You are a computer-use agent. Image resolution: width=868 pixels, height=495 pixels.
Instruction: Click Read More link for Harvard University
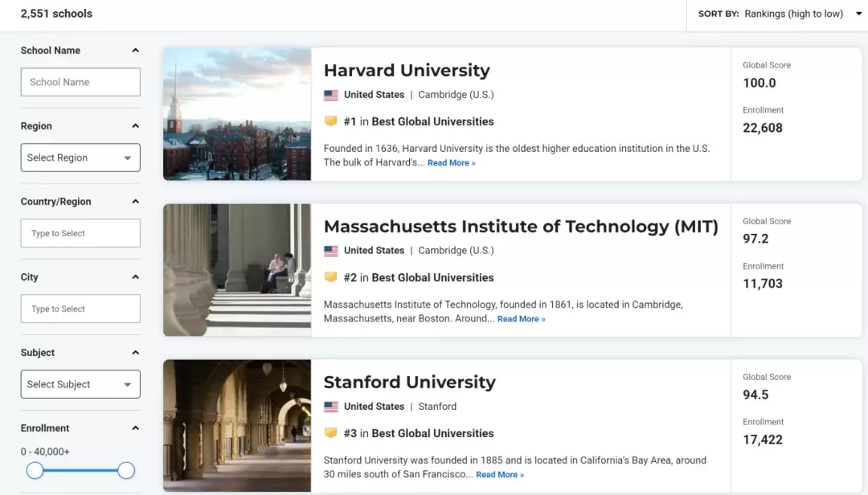451,163
